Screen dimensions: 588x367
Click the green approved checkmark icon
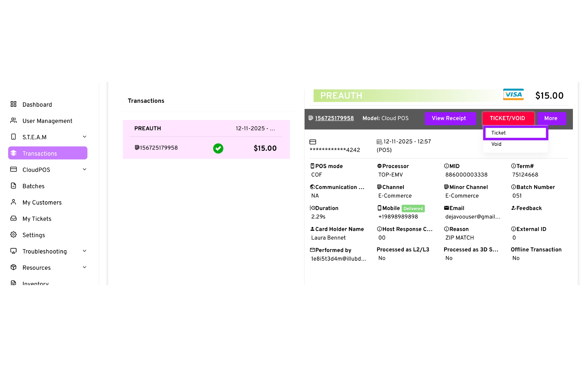coord(218,148)
